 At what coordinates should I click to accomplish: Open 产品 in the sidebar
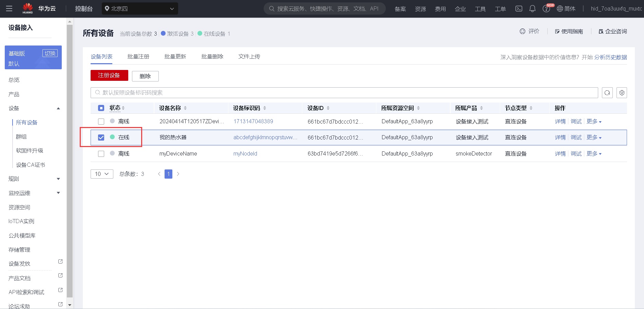click(14, 94)
